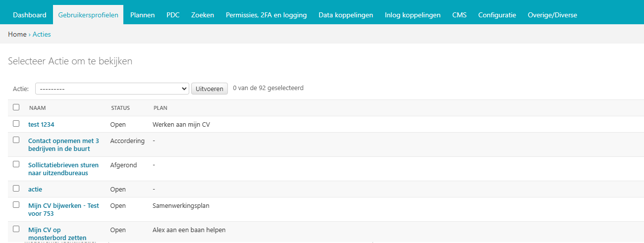Go to the PDC menu item
This screenshot has width=644, height=243.
pyautogui.click(x=173, y=15)
